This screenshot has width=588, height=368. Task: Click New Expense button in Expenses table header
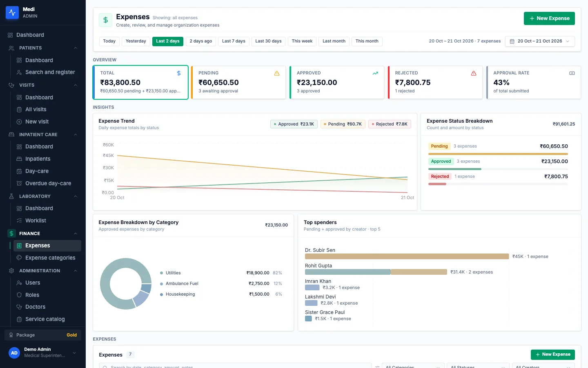click(553, 355)
